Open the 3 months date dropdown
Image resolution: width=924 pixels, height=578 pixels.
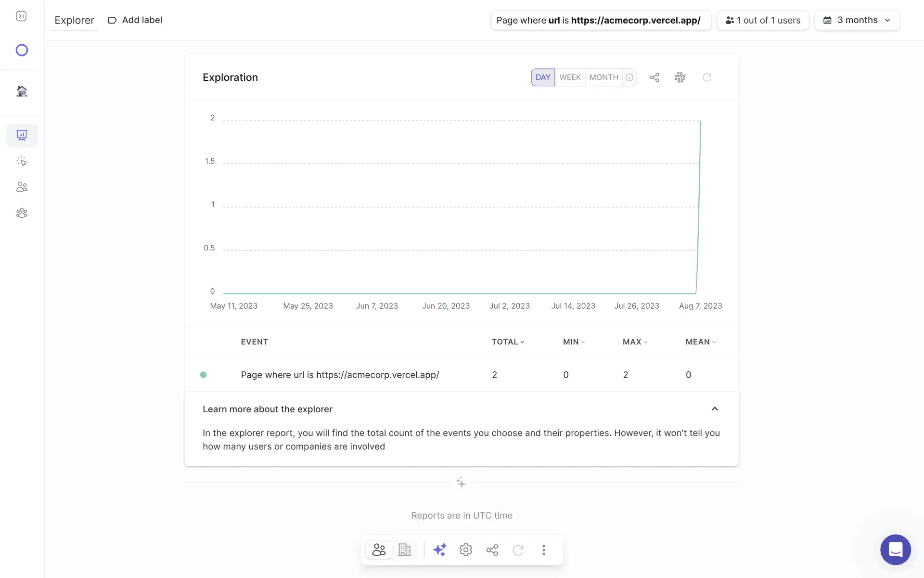tap(857, 20)
